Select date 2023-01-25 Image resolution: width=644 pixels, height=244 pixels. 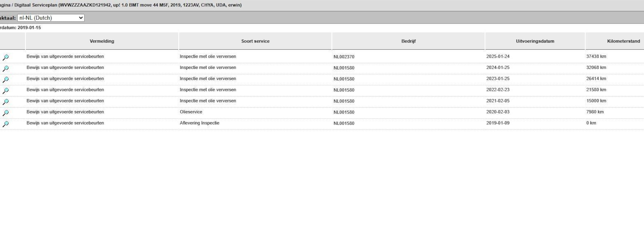(498, 79)
